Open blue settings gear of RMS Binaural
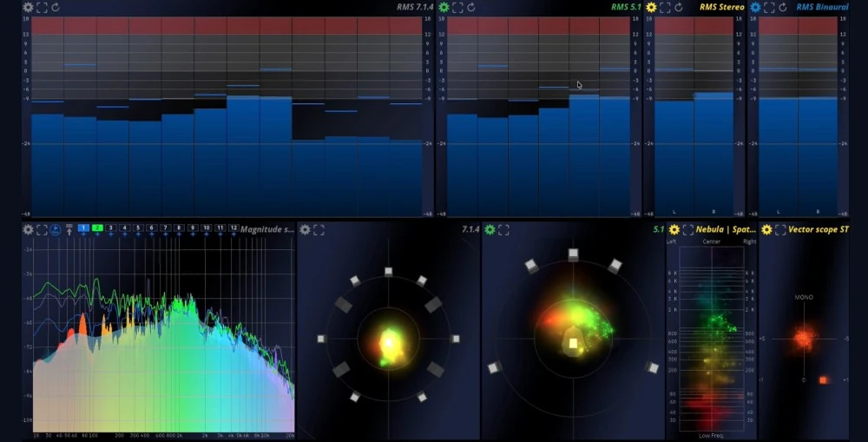The image size is (868, 442). (x=755, y=7)
